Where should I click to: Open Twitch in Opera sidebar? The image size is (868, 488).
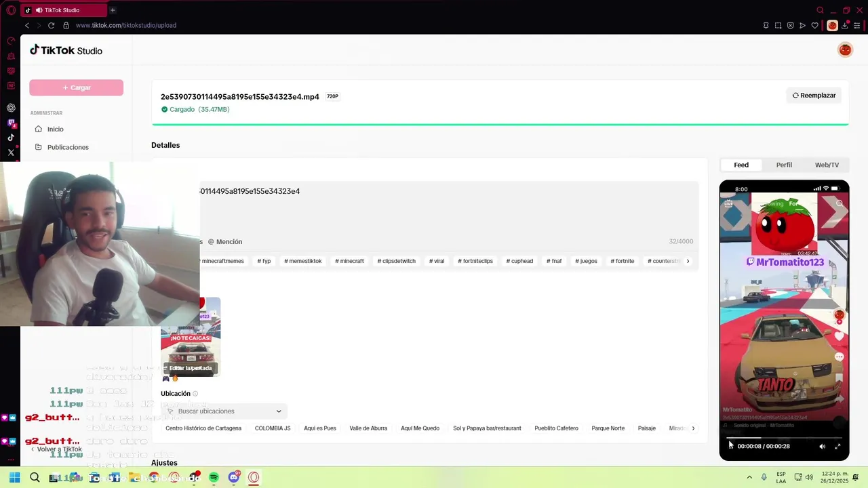point(11,123)
